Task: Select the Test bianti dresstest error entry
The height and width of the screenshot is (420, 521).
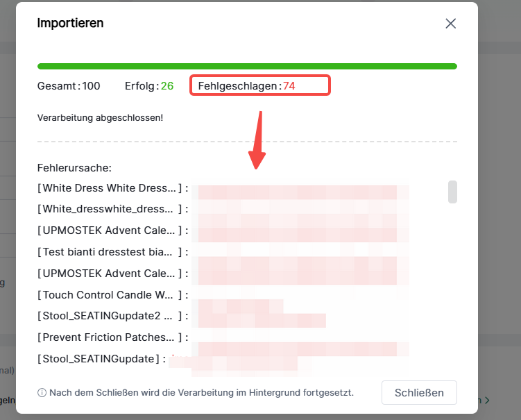Action: [x=113, y=252]
